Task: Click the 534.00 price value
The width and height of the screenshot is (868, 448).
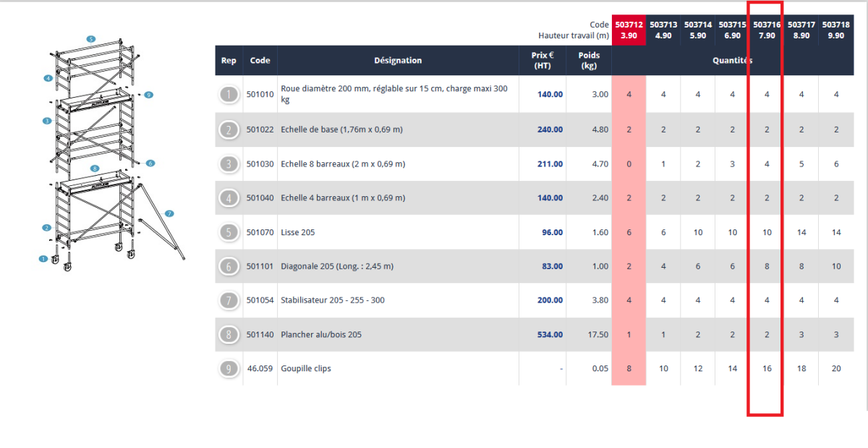Action: point(549,335)
